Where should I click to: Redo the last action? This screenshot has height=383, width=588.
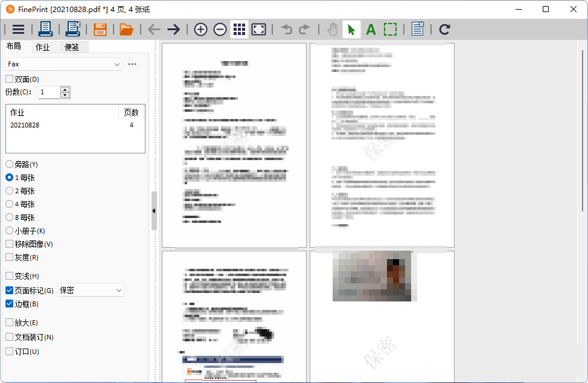pyautogui.click(x=304, y=29)
